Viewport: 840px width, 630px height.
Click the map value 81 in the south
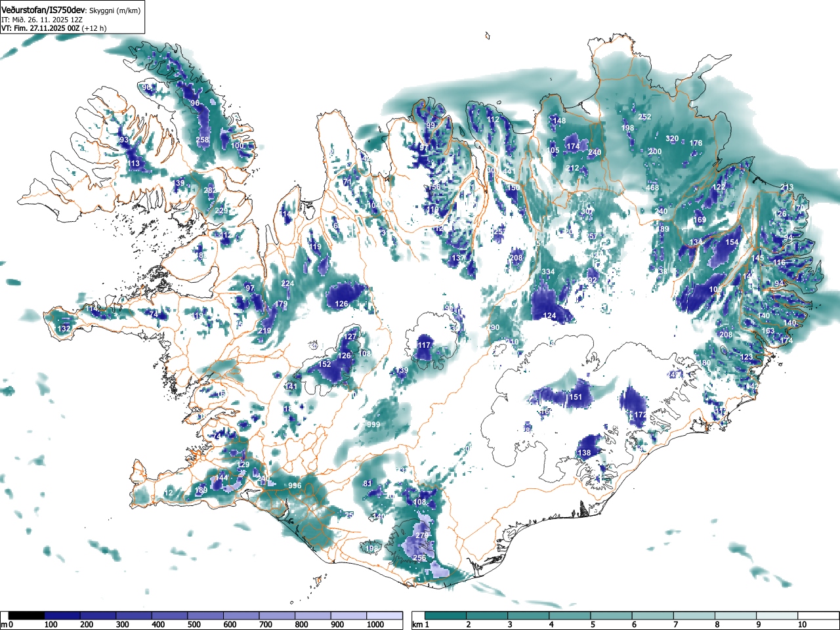(367, 484)
